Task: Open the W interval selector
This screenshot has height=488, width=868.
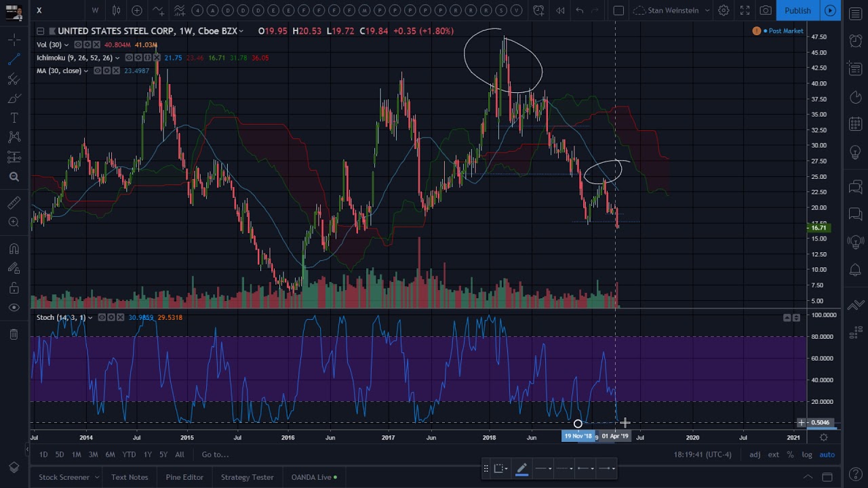Action: (95, 10)
